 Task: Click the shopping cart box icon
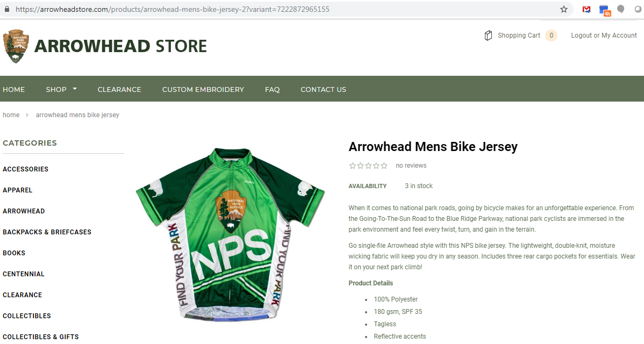click(488, 35)
